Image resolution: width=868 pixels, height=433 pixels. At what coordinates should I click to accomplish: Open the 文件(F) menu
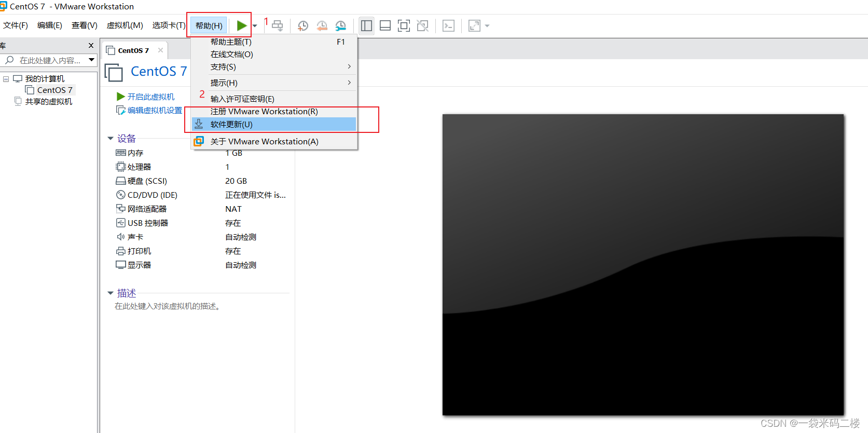coord(16,25)
